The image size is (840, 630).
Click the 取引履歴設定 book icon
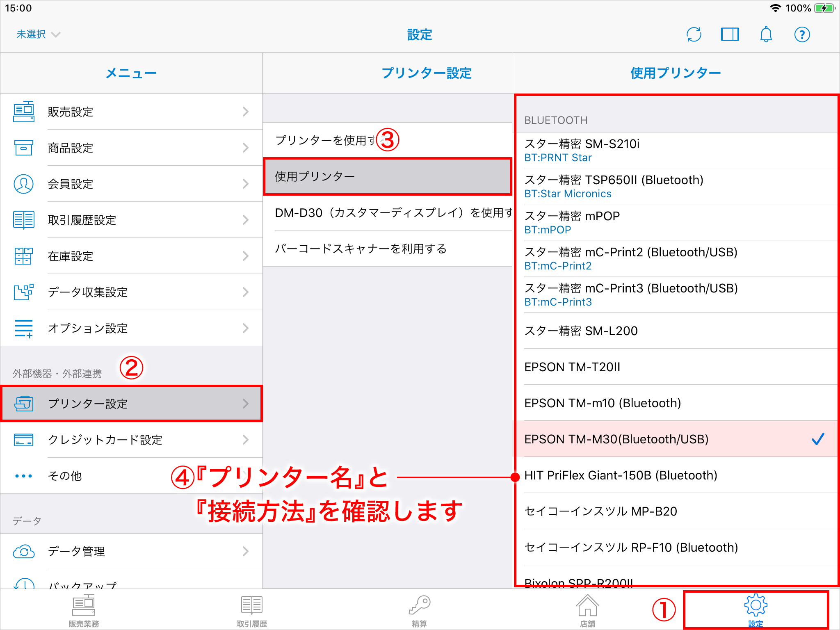pyautogui.click(x=24, y=220)
